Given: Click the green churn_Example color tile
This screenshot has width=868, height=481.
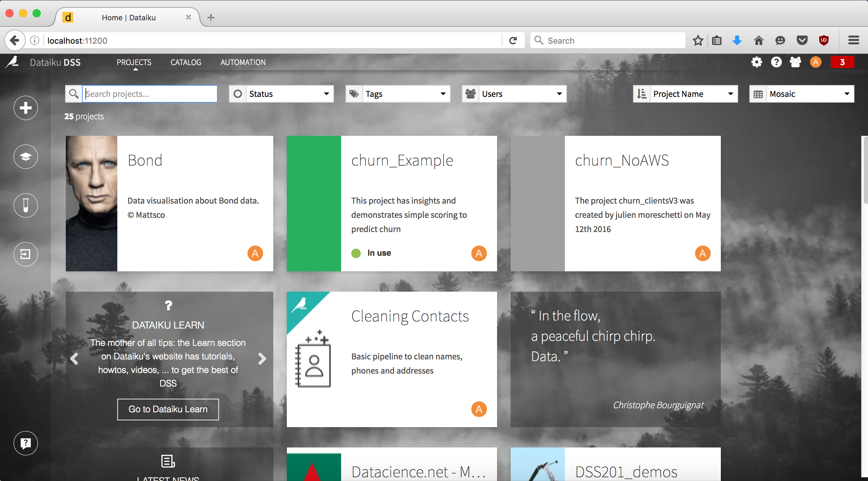Looking at the screenshot, I should click(x=314, y=204).
